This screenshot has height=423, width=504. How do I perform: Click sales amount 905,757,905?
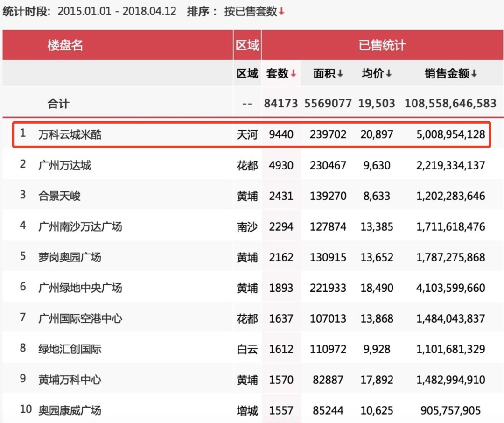pos(451,411)
